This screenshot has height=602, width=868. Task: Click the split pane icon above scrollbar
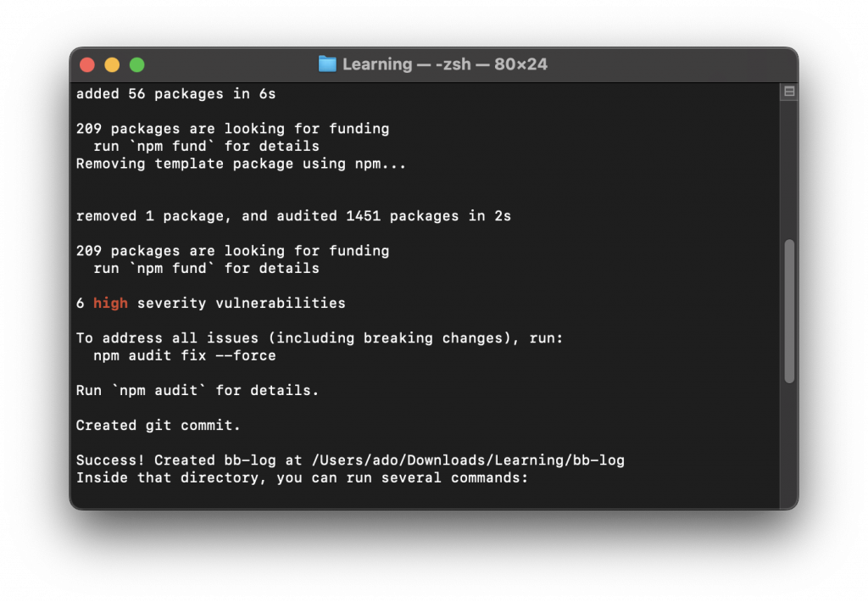[x=789, y=92]
